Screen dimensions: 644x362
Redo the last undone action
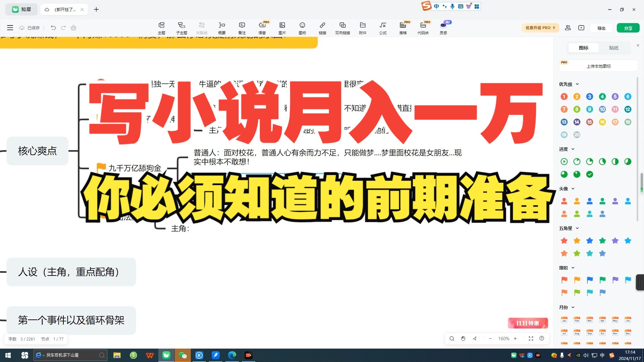point(63,28)
